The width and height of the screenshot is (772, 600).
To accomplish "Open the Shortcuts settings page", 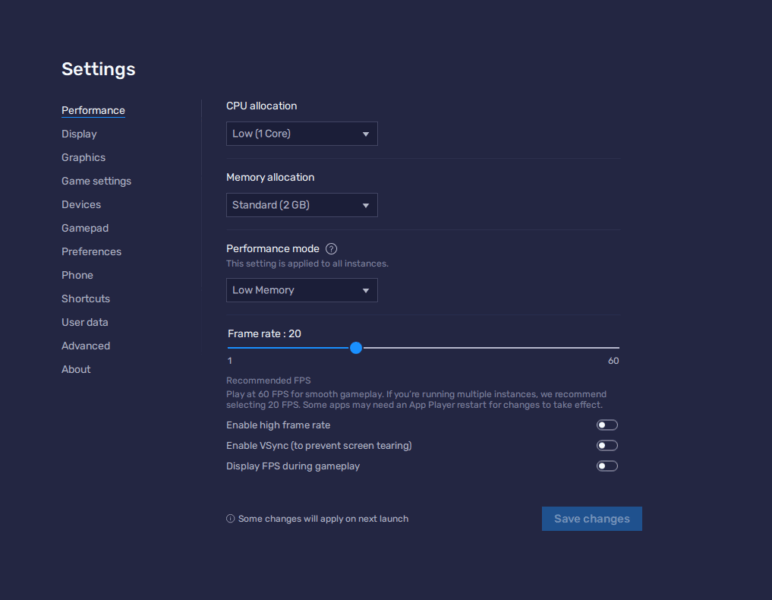I will (86, 299).
